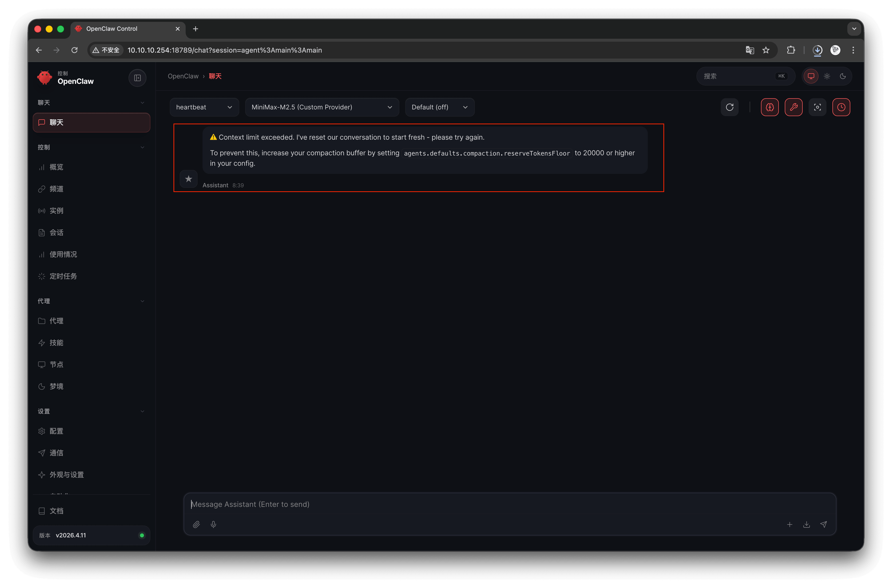This screenshot has width=892, height=588.
Task: Click the OpenClaw breadcrumb link
Action: 183,76
